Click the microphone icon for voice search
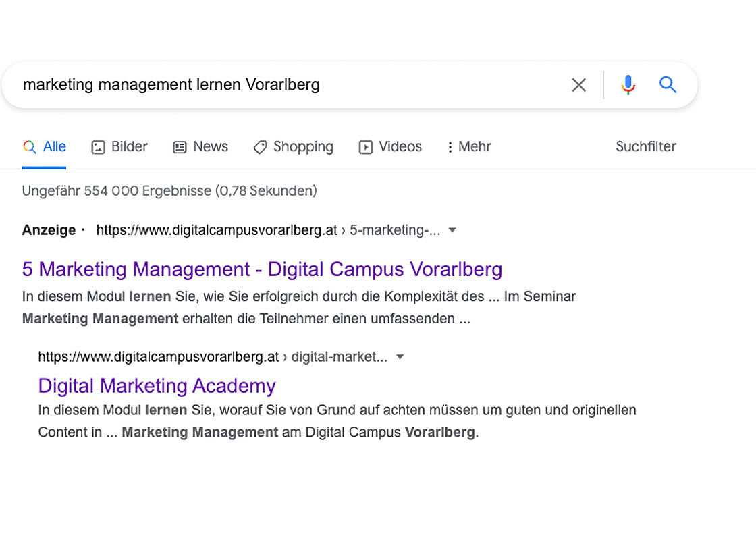The width and height of the screenshot is (756, 540). [x=628, y=84]
